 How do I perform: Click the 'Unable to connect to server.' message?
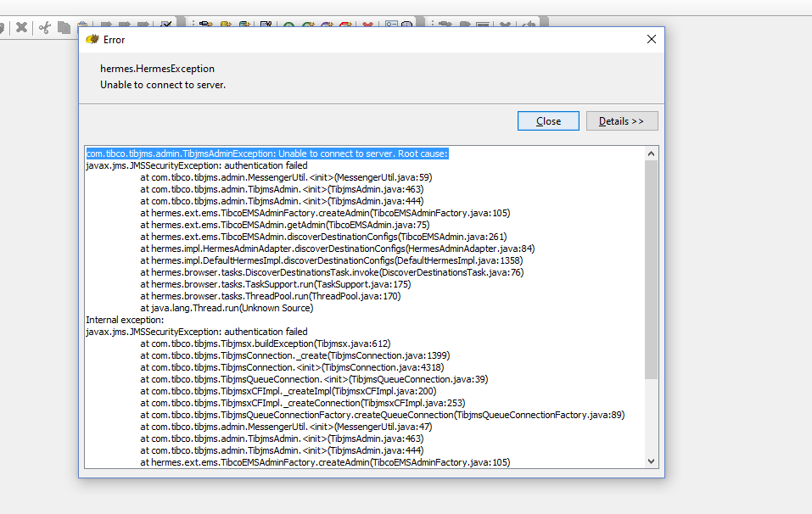[163, 85]
